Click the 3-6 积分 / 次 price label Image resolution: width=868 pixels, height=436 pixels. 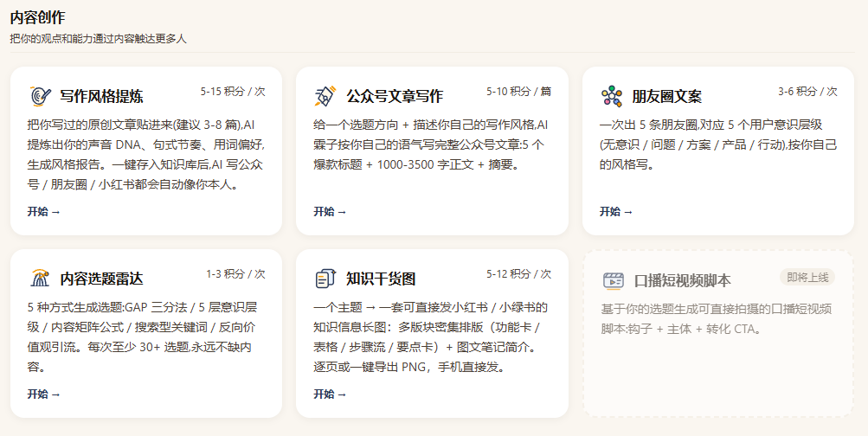807,92
